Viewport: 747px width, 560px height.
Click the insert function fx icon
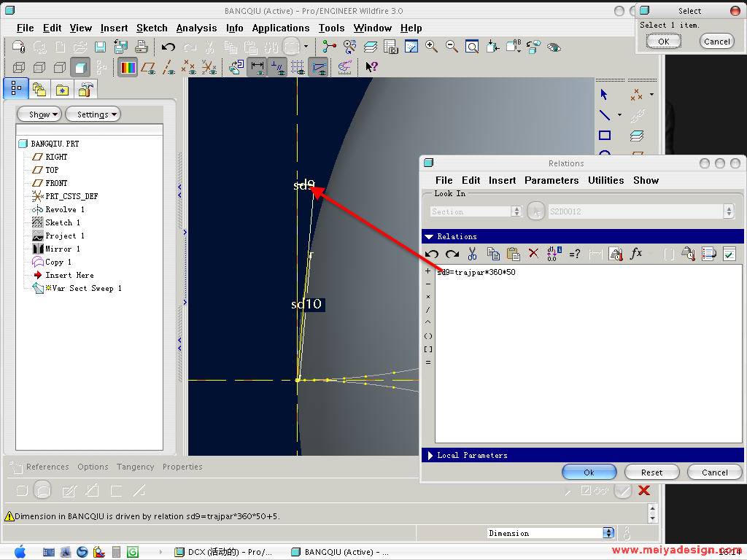pyautogui.click(x=636, y=254)
